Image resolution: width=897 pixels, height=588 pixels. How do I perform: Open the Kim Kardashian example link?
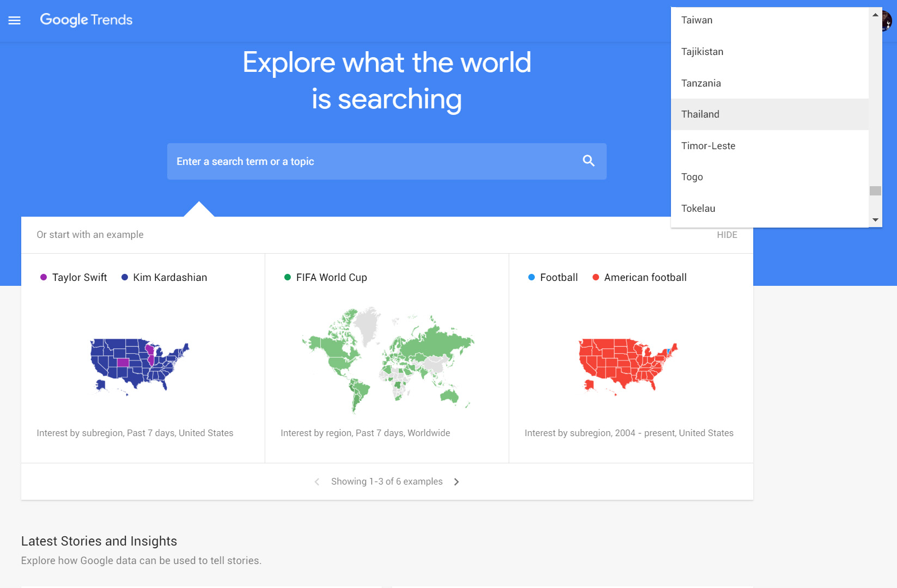click(x=169, y=278)
